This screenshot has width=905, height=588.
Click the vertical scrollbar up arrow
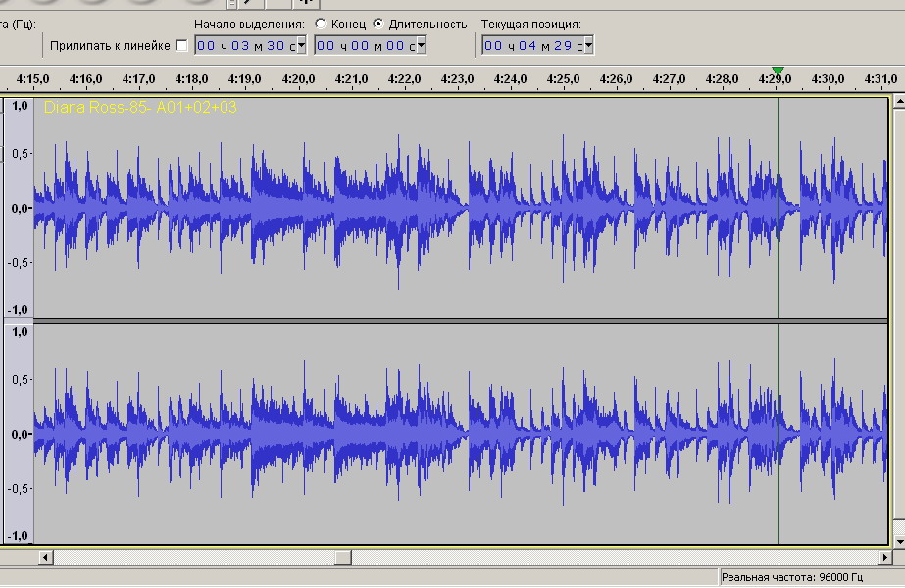coord(897,102)
